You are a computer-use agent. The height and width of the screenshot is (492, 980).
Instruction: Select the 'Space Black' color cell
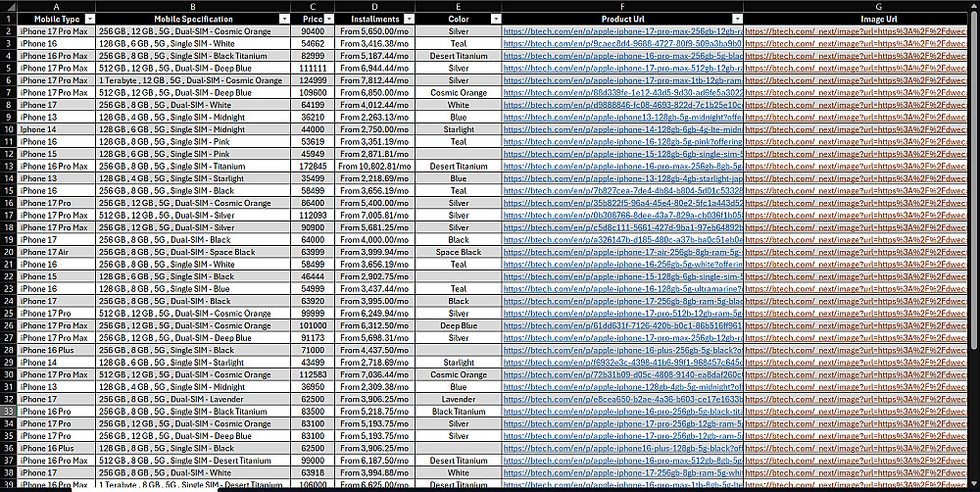pyautogui.click(x=458, y=252)
